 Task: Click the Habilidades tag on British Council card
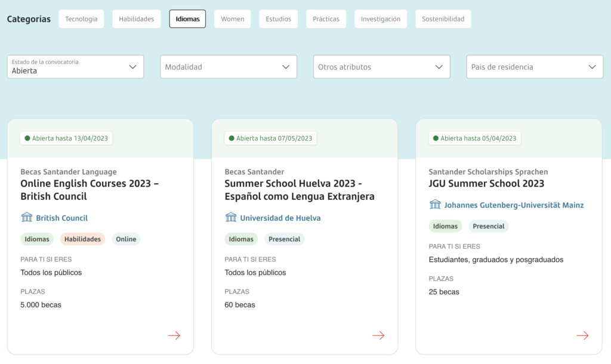click(82, 239)
